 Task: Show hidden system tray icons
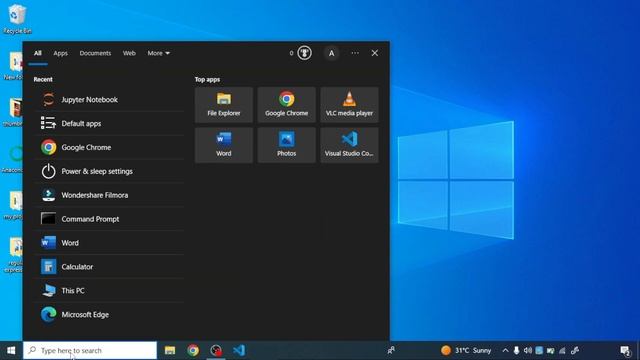505,350
